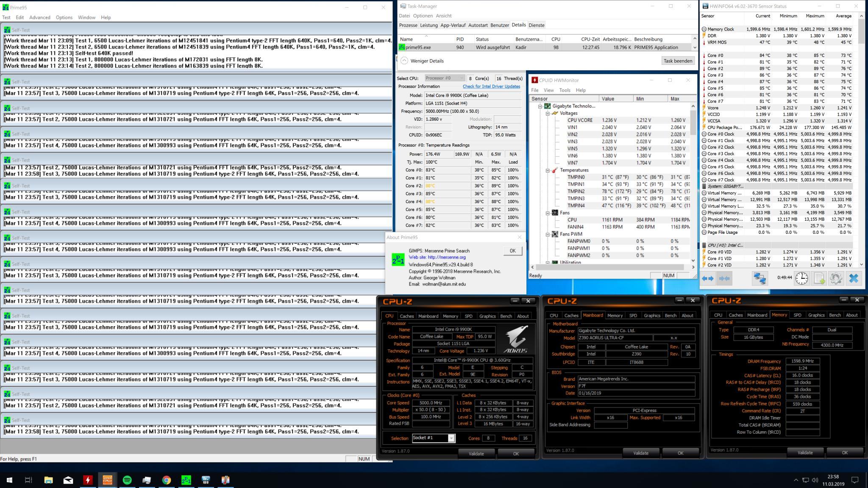Collapse the Fans PWM node in HWMonitor
Image resolution: width=868 pixels, height=488 pixels.
(548, 234)
